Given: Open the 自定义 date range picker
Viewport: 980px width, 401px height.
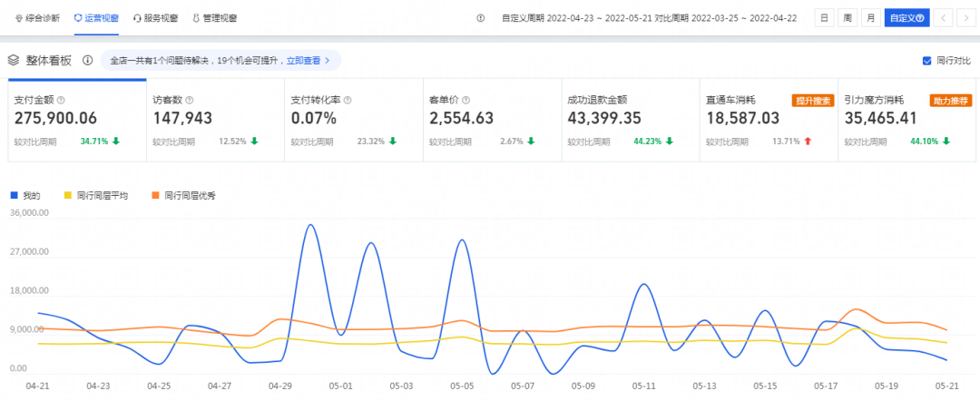Looking at the screenshot, I should point(905,17).
